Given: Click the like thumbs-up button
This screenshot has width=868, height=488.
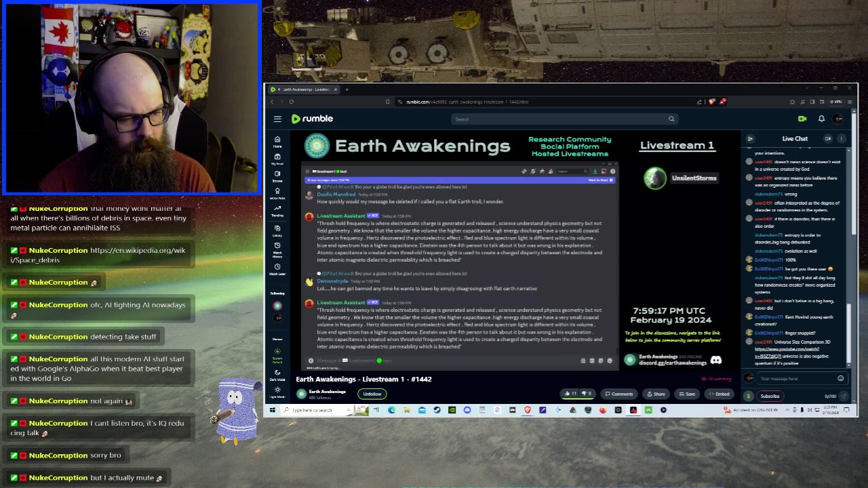Looking at the screenshot, I should coord(570,394).
